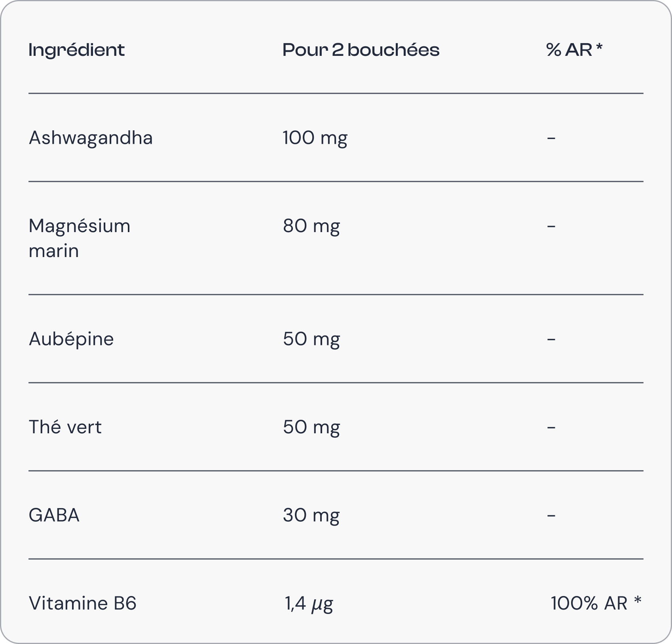Click the GABA row AR dash
Image resolution: width=672 pixels, height=644 pixels.
(551, 515)
